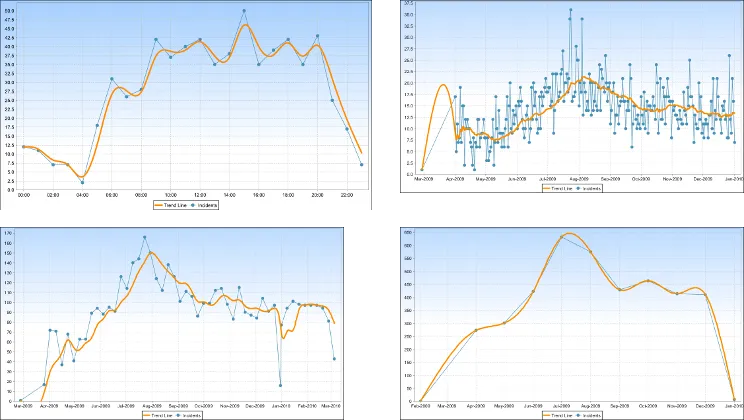The image size is (744, 420).
Task: Click first data point at Mar-2009 in 37.5-scale chart
Action: pyautogui.click(x=422, y=169)
